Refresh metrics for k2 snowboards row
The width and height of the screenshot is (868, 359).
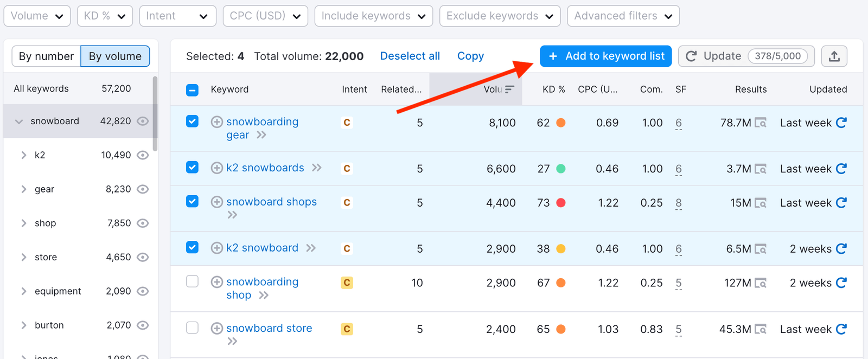[x=841, y=169]
